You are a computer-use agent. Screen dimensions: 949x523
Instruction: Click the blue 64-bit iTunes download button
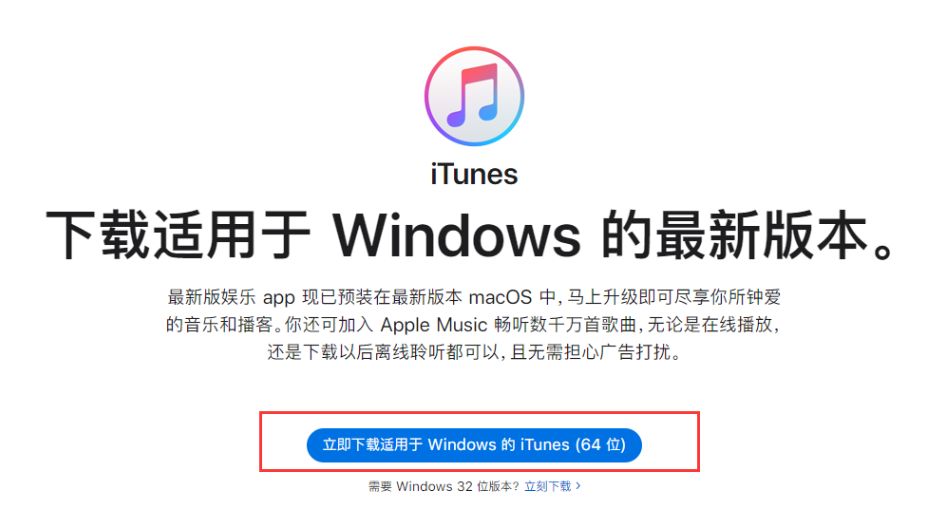(x=474, y=445)
